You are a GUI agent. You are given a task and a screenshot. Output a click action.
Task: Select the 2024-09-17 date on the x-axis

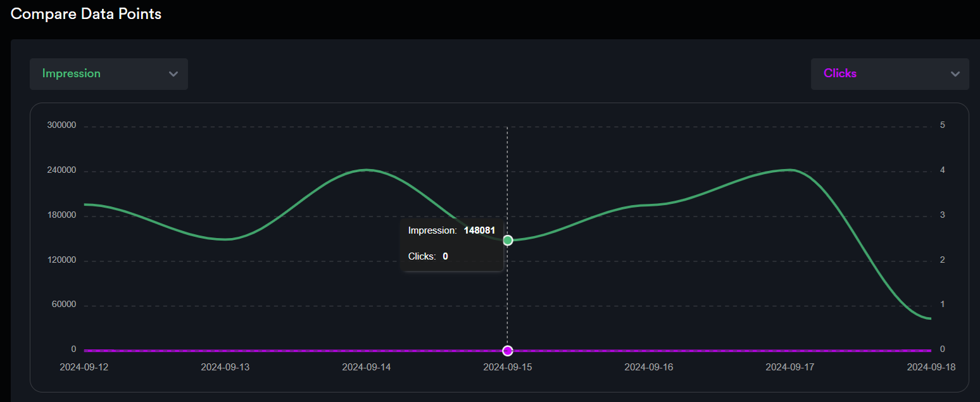[790, 367]
